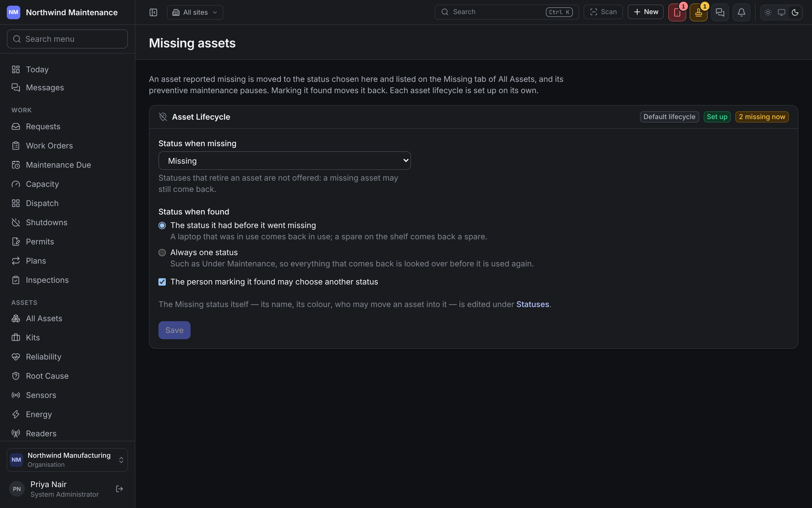Click the Root Cause shield icon
Screen dimensions: 812x508
point(16,376)
